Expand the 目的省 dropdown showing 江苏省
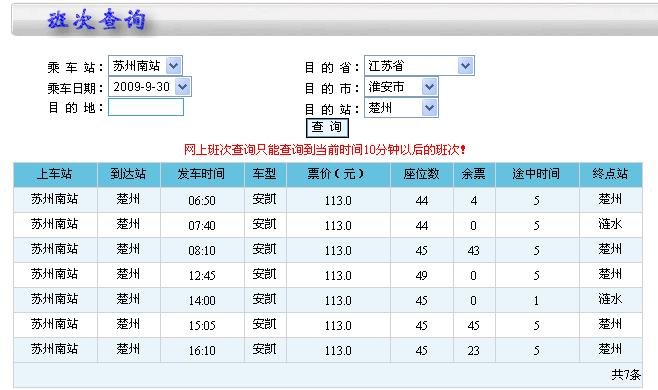This screenshot has height=390, width=658. (419, 65)
